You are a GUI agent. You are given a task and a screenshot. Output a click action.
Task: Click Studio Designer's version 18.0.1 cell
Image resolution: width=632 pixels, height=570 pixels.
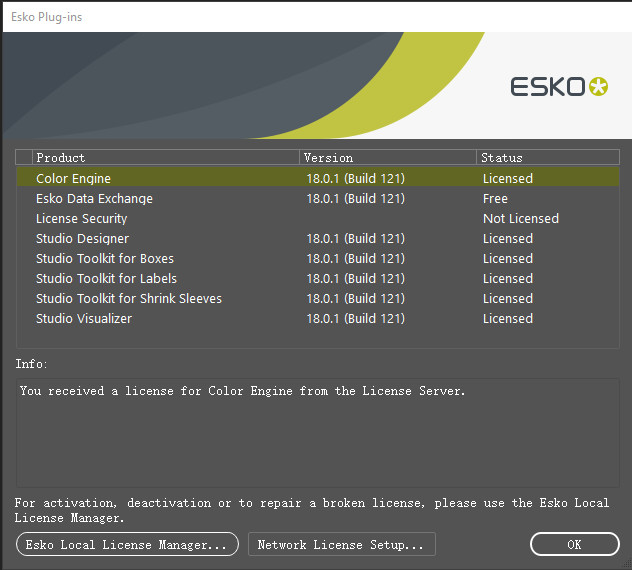pyautogui.click(x=356, y=239)
